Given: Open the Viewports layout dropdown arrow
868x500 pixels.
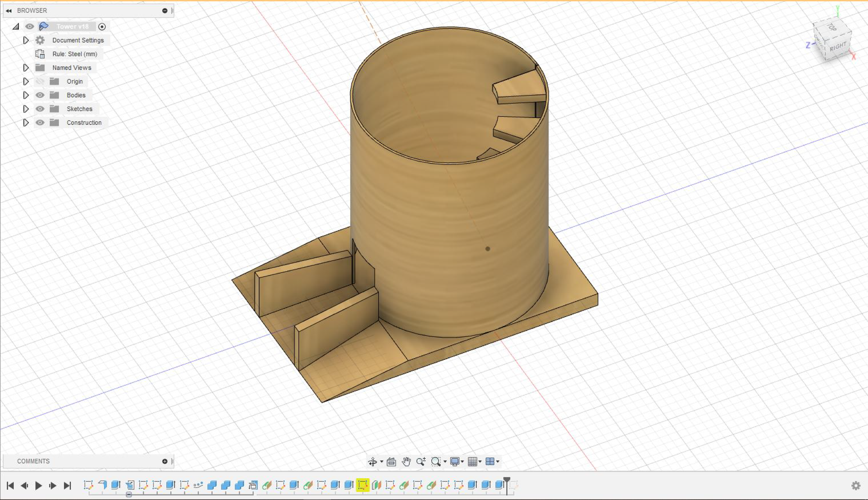Looking at the screenshot, I should tap(498, 462).
